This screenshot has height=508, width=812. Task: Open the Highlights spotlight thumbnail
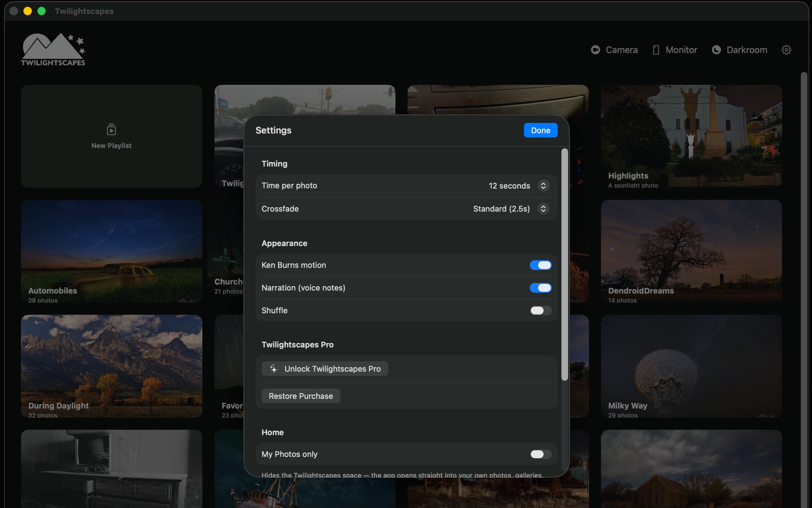(x=691, y=136)
